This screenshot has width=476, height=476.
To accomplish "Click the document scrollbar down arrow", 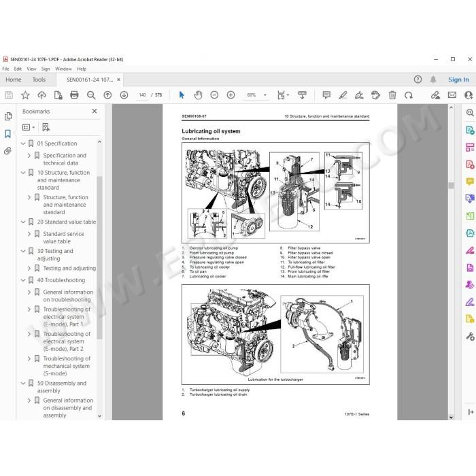I will (451, 417).
